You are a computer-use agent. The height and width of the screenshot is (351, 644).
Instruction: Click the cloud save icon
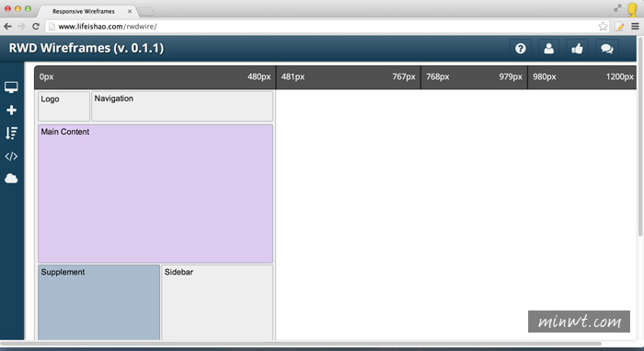click(x=11, y=179)
